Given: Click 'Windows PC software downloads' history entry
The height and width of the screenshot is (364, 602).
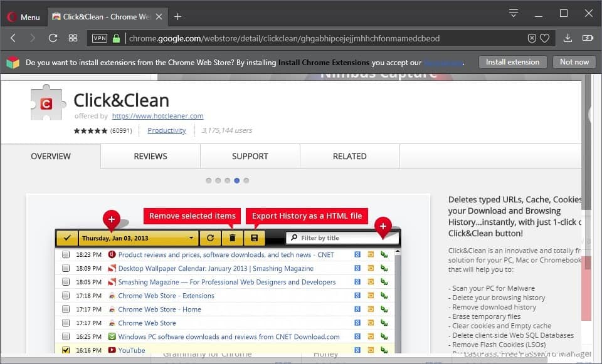Looking at the screenshot, I should point(229,337).
